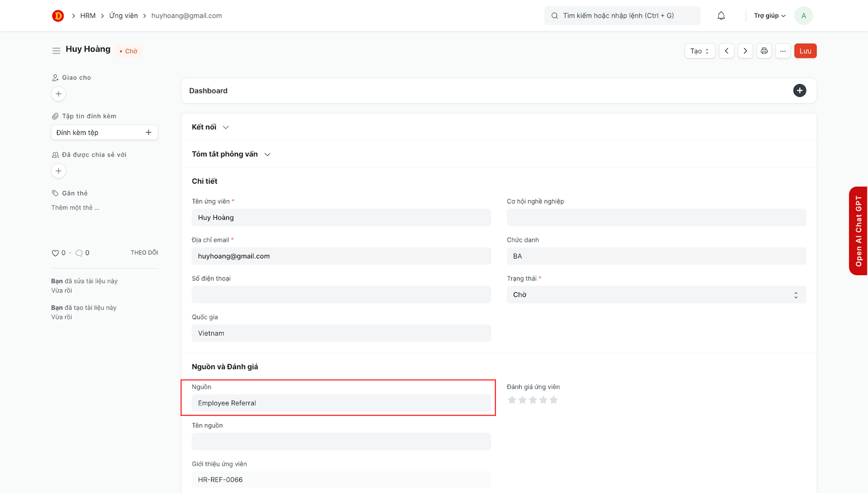Click Dashboard section heading
Screen dimensions: 868x493
tap(208, 91)
